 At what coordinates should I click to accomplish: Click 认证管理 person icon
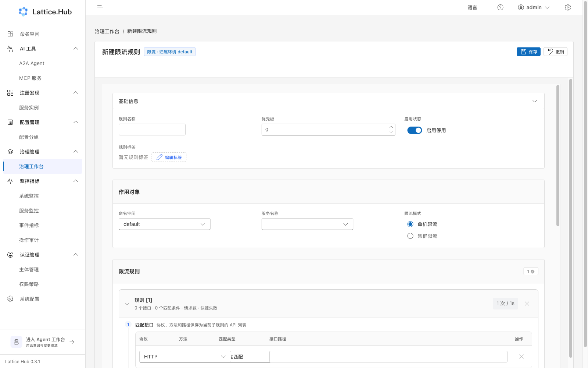click(x=10, y=255)
